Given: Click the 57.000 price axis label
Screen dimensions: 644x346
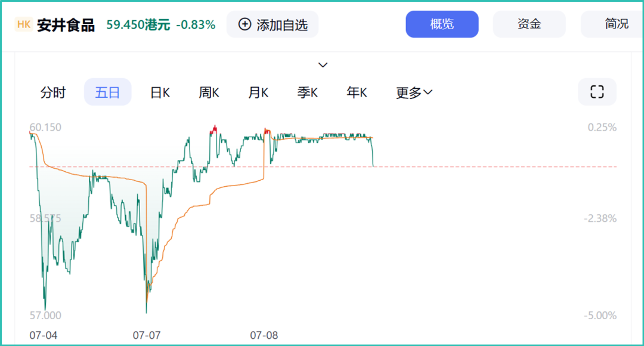Looking at the screenshot, I should pos(45,316).
